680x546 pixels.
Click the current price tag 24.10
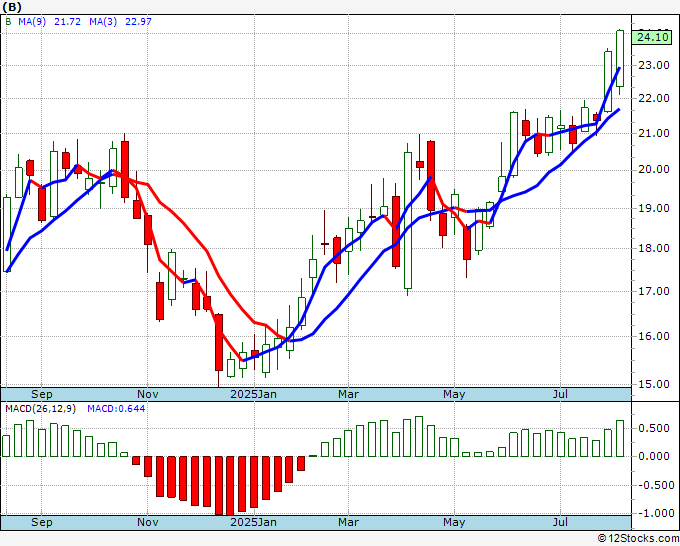point(652,37)
